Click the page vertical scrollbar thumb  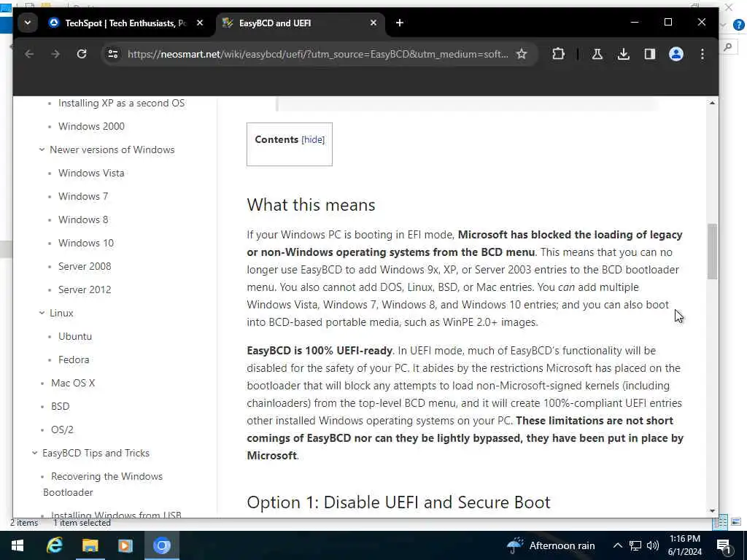click(x=712, y=251)
